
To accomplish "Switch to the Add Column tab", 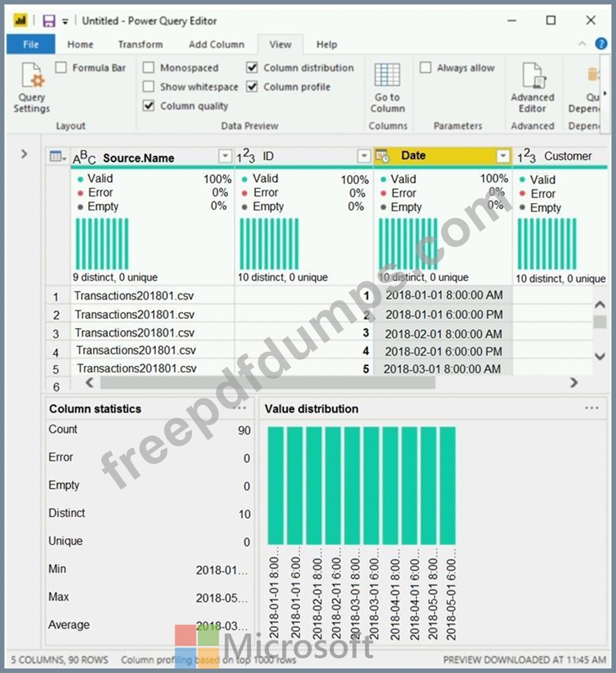I will tap(216, 44).
